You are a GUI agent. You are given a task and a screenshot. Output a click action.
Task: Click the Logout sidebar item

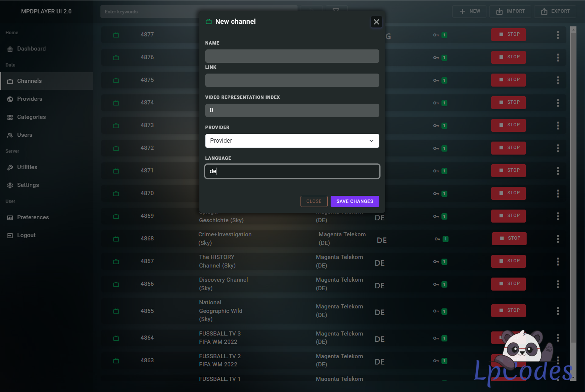(x=26, y=235)
